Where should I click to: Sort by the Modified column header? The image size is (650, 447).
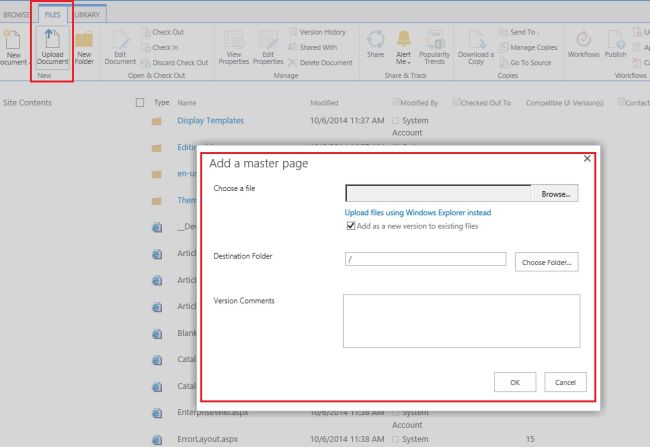tap(324, 102)
